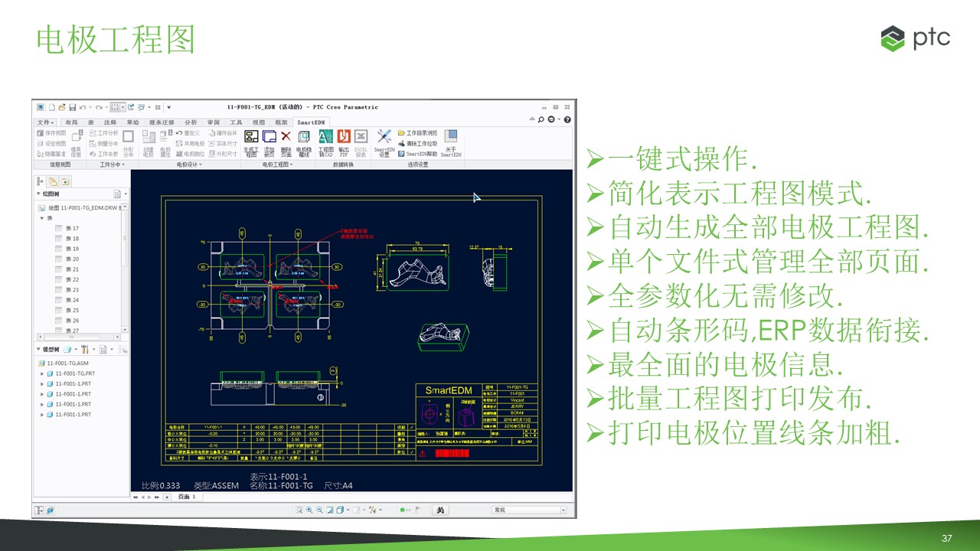Open SmartEDM设置 wrench icon
Viewport: 980px width, 551px height.
coord(384,136)
